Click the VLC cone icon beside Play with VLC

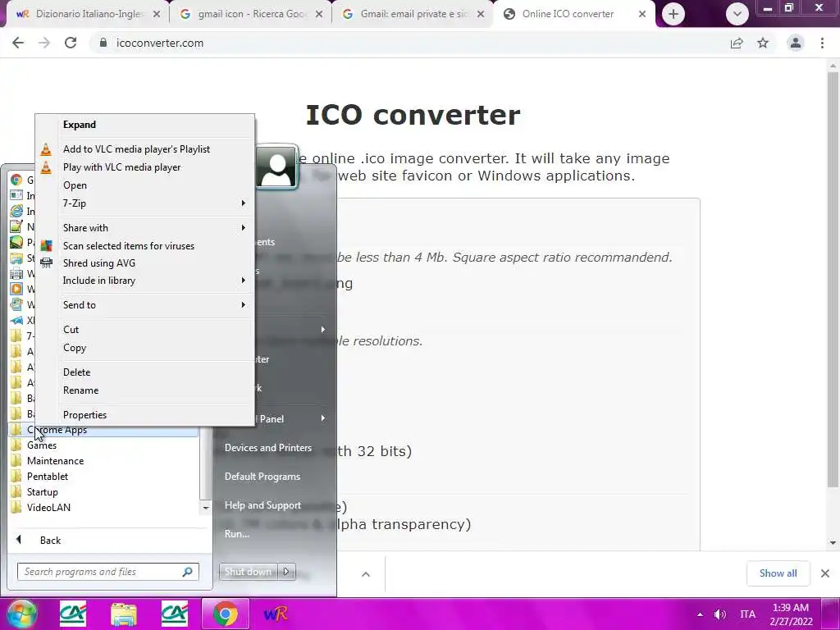point(46,167)
